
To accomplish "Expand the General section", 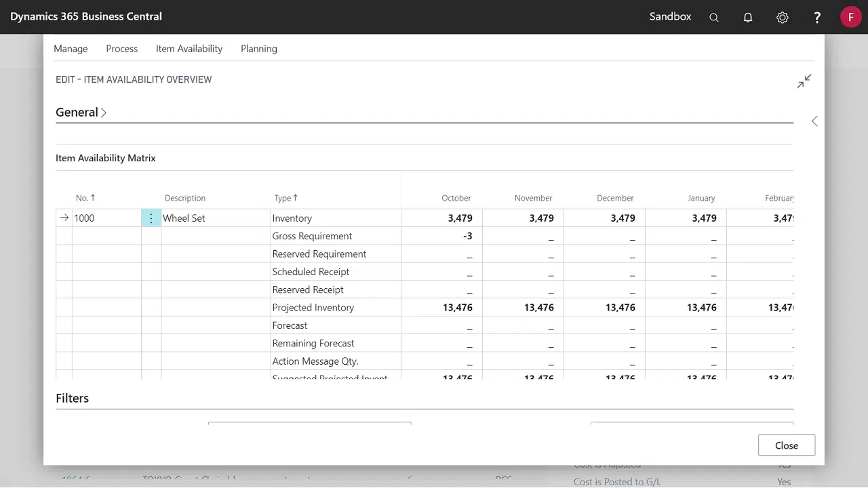I will pyautogui.click(x=81, y=113).
